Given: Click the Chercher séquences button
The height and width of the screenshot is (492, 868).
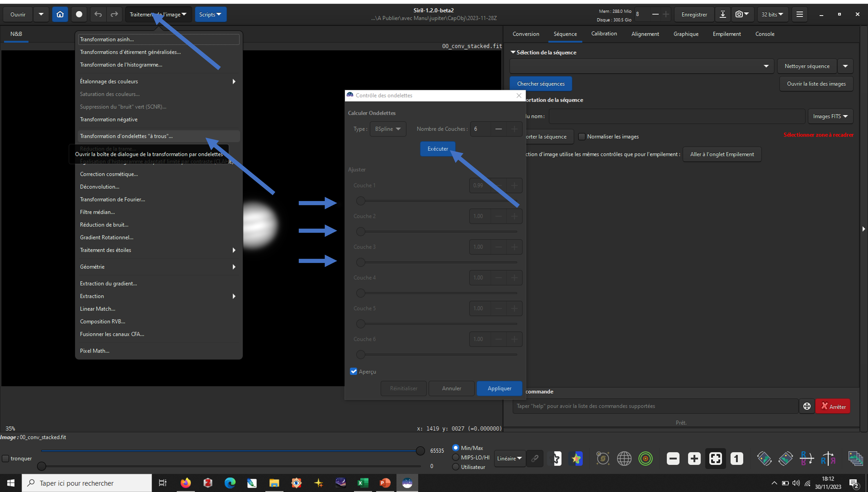Looking at the screenshot, I should (540, 83).
